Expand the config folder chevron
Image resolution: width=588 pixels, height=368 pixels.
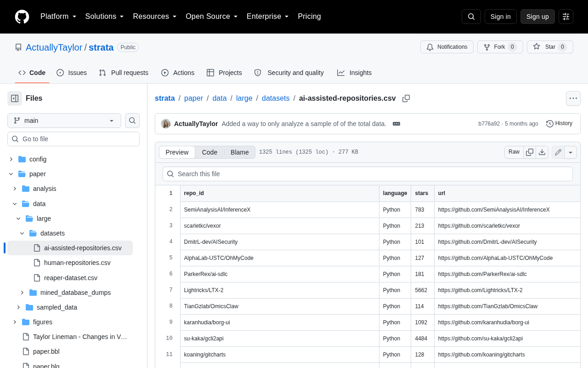11,159
